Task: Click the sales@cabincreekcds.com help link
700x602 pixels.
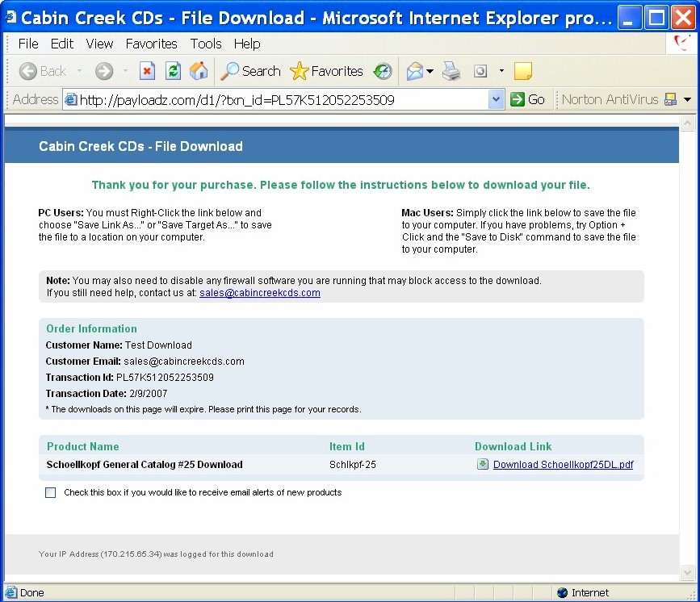Action: click(x=260, y=293)
